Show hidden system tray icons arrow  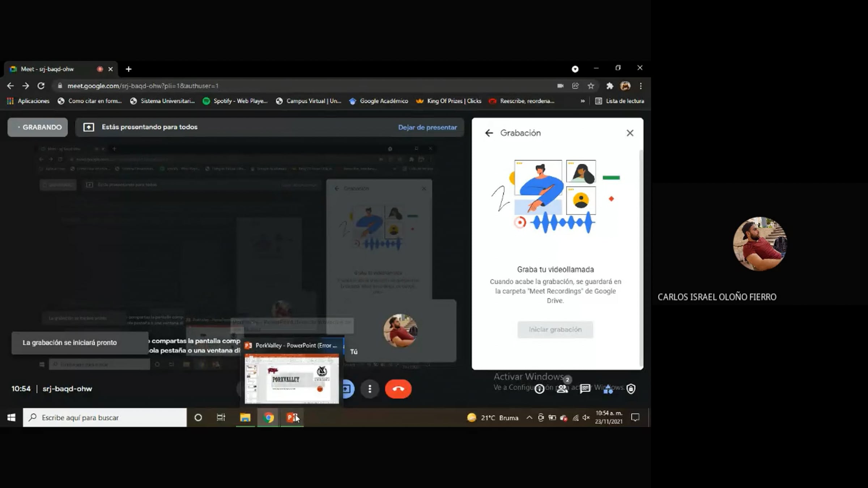529,418
